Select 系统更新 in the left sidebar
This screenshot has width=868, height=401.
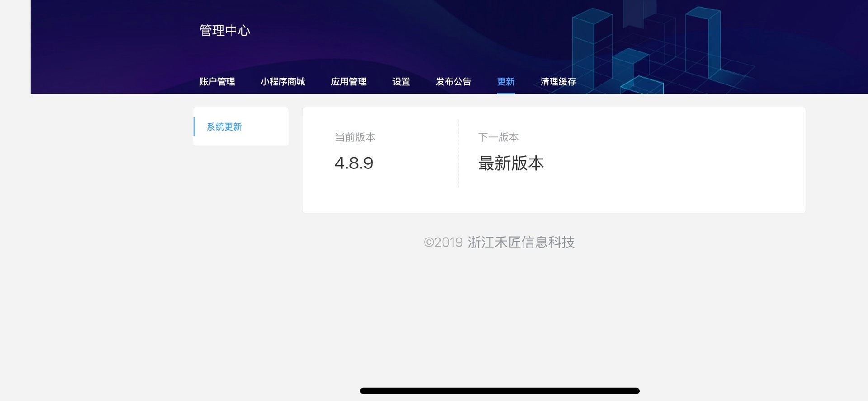coord(224,127)
